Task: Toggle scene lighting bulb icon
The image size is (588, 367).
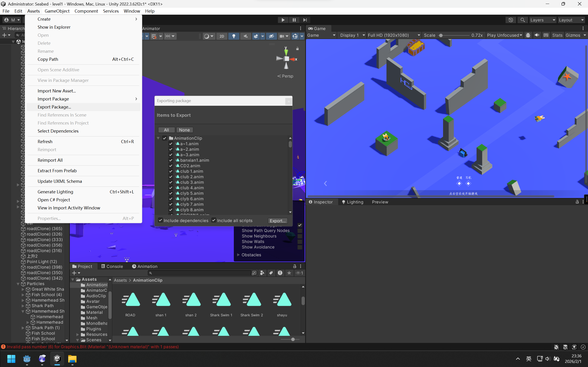Action: [x=234, y=36]
